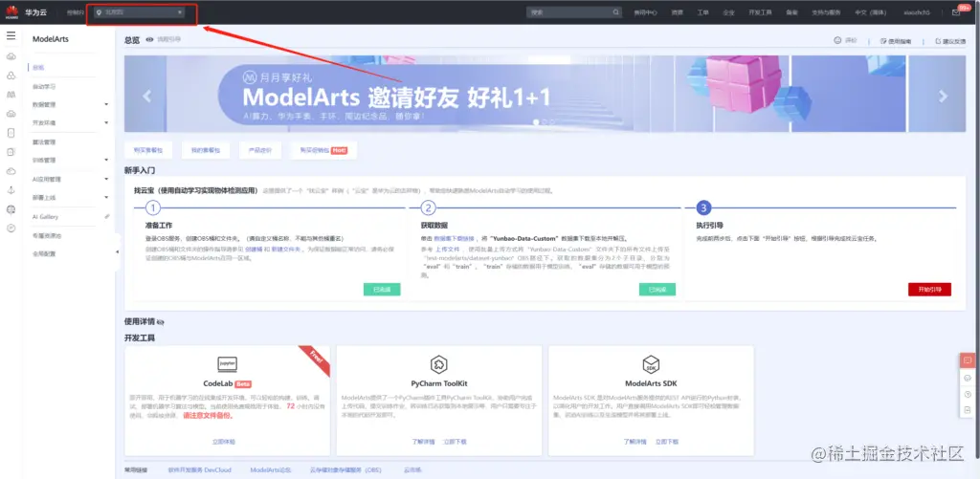Open the 中文 (简体) language dropdown
This screenshot has height=479, width=980.
[x=871, y=12]
